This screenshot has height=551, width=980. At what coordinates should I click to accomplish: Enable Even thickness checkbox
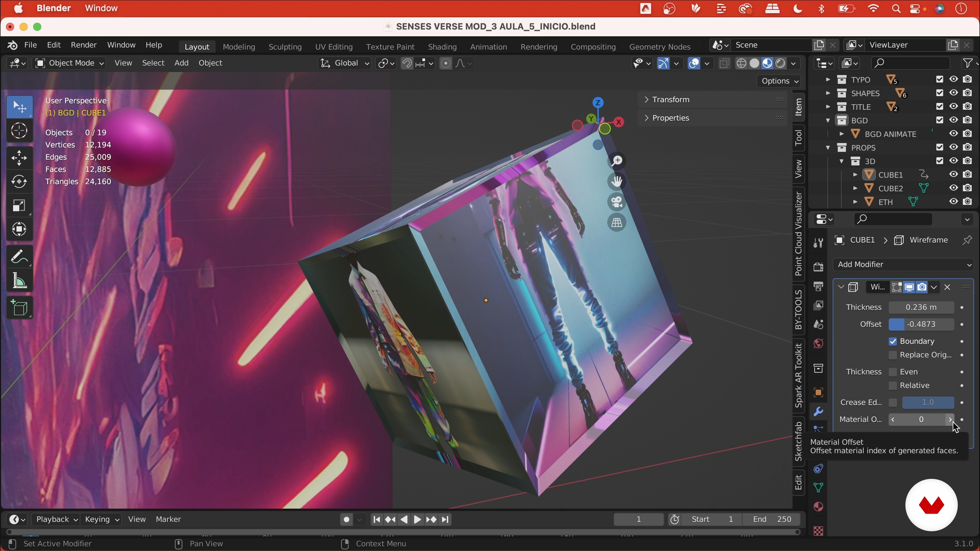pyautogui.click(x=893, y=372)
